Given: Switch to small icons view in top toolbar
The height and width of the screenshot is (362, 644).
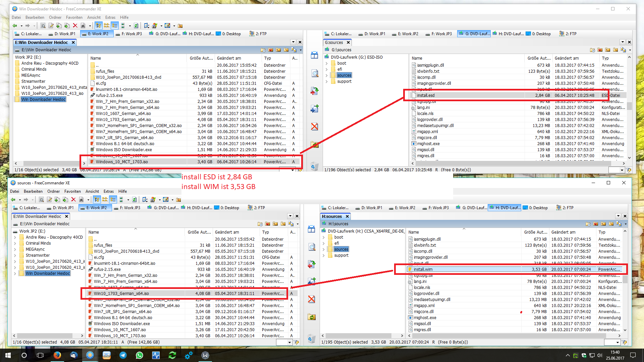Looking at the screenshot, I should (107, 26).
